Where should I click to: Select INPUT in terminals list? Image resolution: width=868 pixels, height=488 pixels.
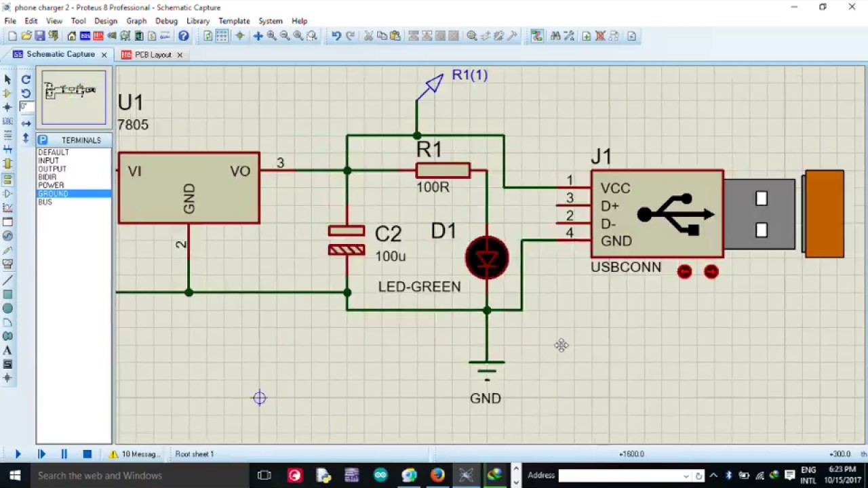49,161
